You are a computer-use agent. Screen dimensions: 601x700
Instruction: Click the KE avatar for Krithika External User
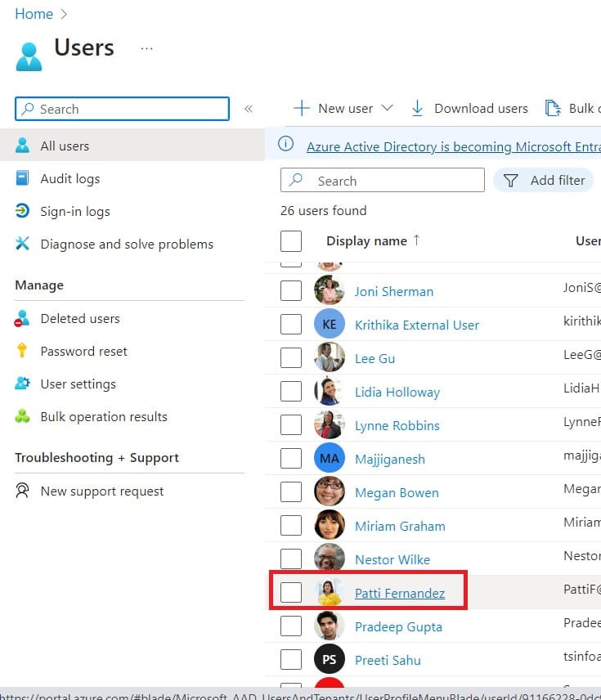pyautogui.click(x=330, y=324)
